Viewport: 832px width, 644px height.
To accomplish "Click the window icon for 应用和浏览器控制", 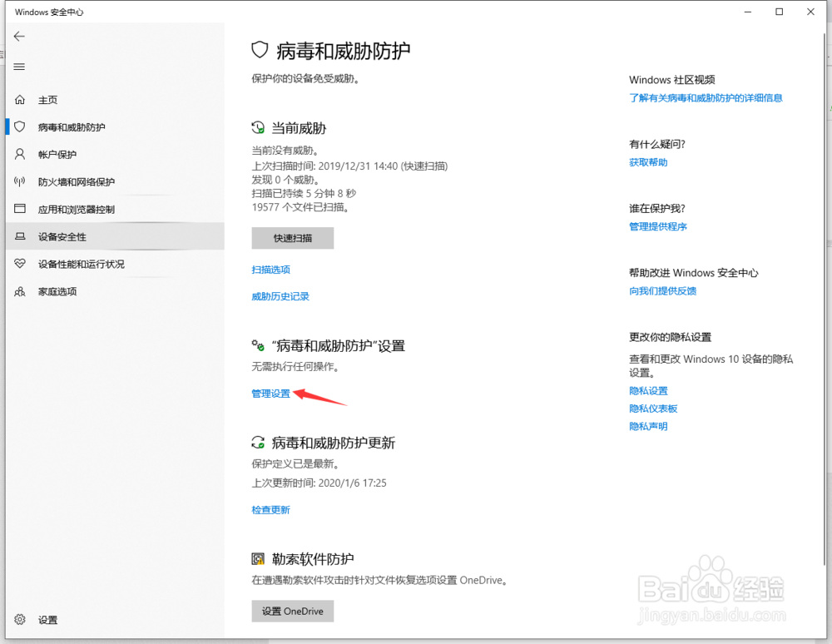I will [x=20, y=209].
